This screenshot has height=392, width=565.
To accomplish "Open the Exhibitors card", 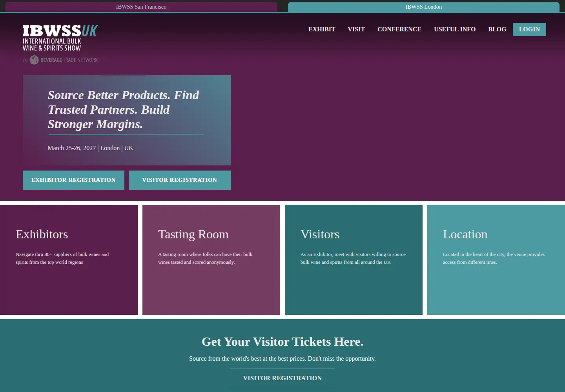I will 69,260.
